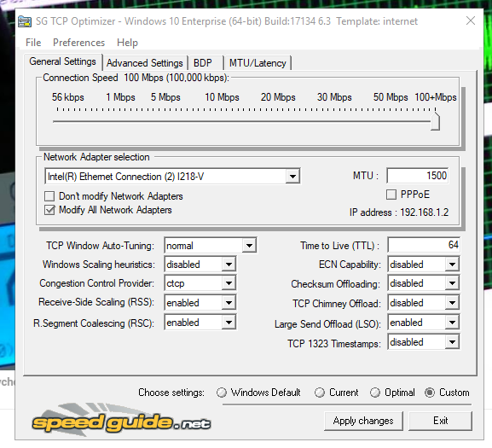492x448 pixels.
Task: Click the Apply changes button
Action: coord(363,421)
